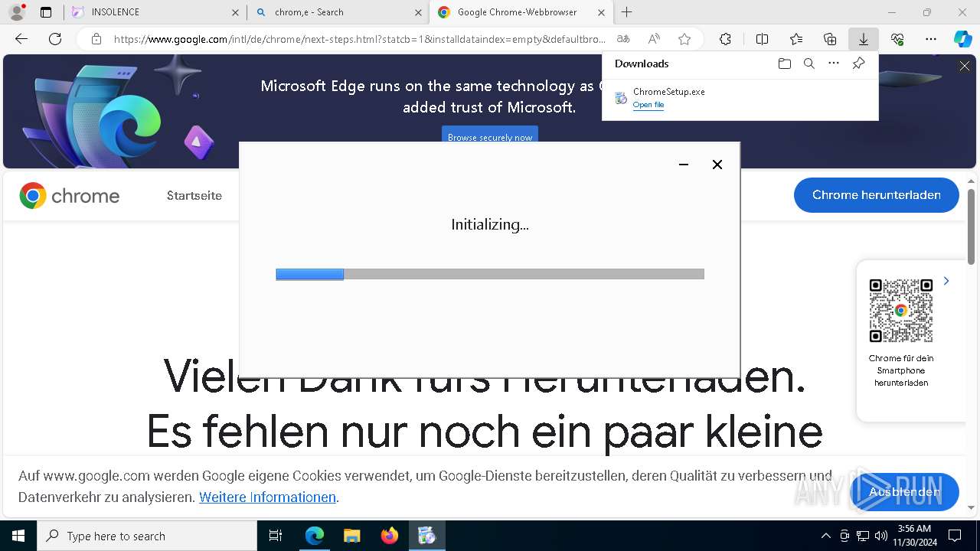The width and height of the screenshot is (980, 551).
Task: Add this page to favorites
Action: point(684,39)
